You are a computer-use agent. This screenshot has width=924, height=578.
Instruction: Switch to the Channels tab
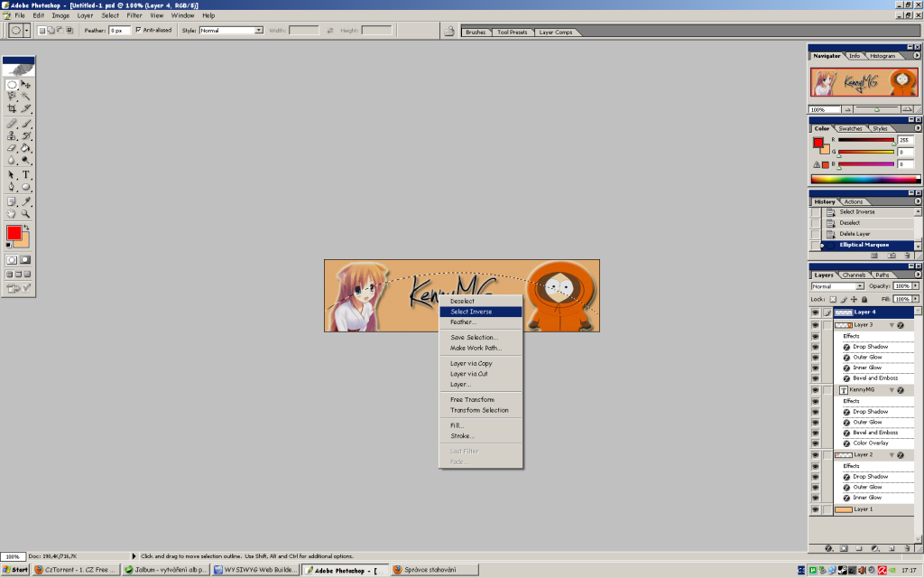pyautogui.click(x=854, y=275)
